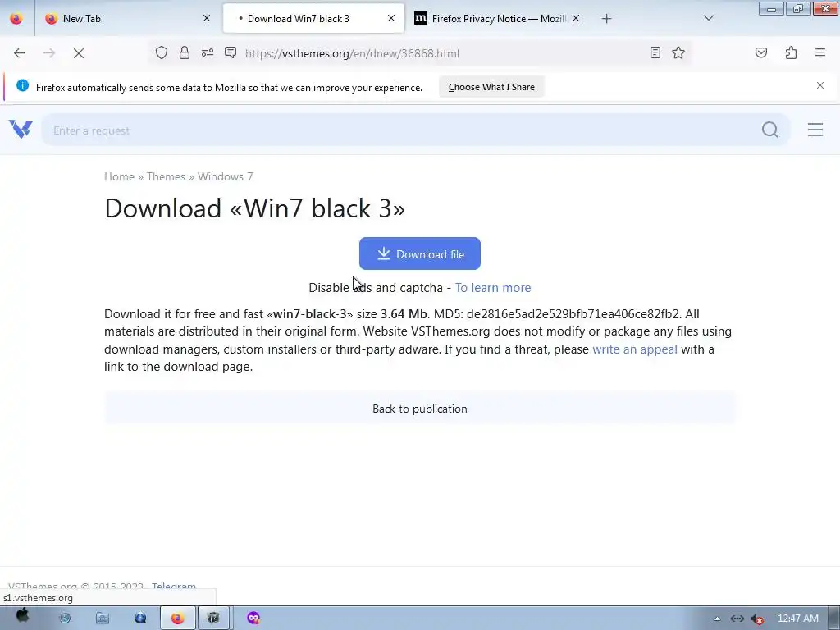This screenshot has width=840, height=630.
Task: Switch to the New Tab tab
Action: pyautogui.click(x=127, y=18)
